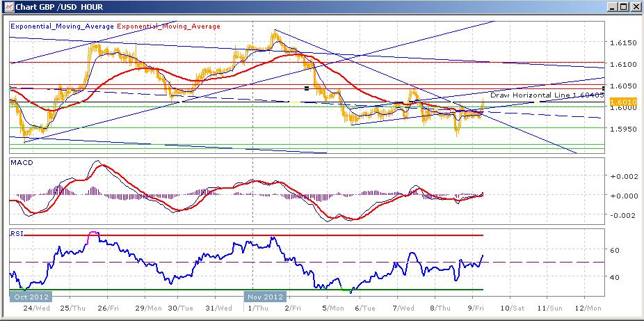Click the chart icon in the title bar
This screenshot has width=644, height=321.
[x=8, y=8]
